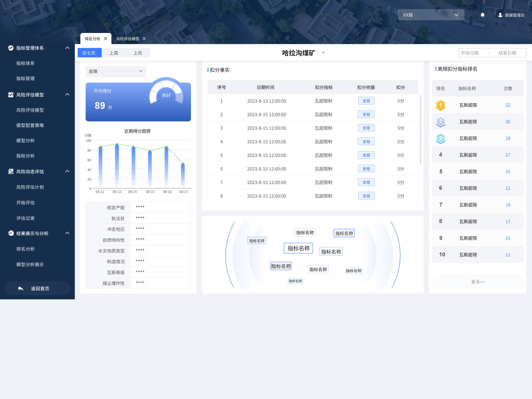Click the gold rank 1 medal icon
Image resolution: width=532 pixels, height=399 pixels.
point(440,105)
